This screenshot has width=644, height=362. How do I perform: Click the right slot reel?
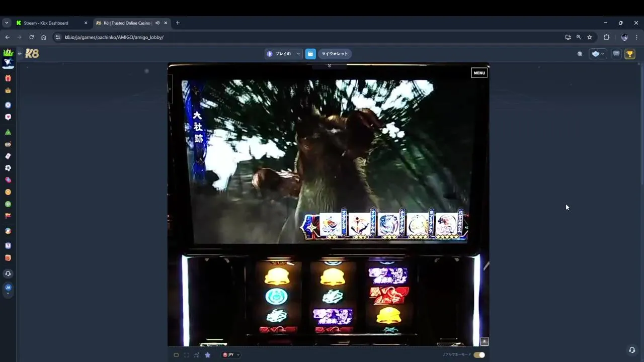388,297
